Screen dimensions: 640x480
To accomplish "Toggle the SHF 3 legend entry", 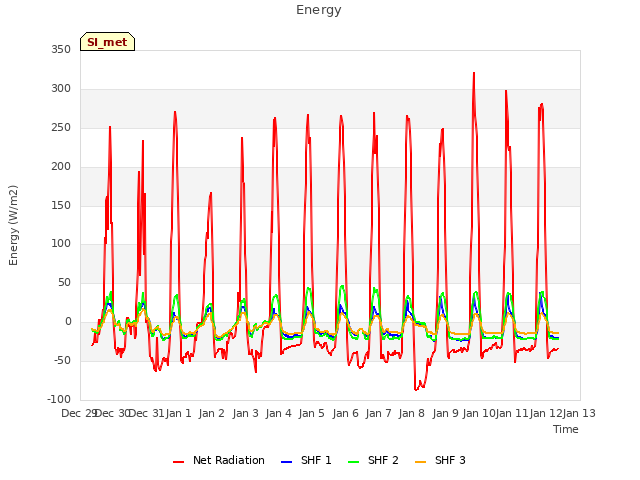I will [x=440, y=460].
